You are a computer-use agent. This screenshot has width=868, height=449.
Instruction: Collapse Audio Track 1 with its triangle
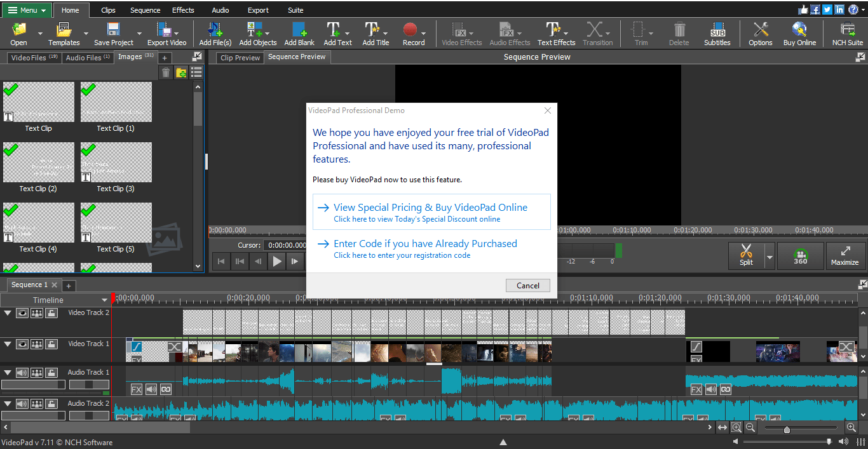coord(7,372)
